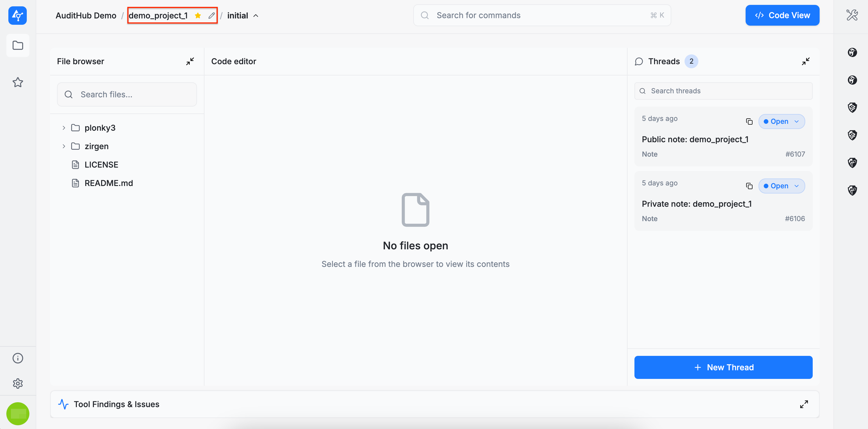Click the tools wrench icon top right
This screenshot has height=429, width=868.
tap(852, 15)
